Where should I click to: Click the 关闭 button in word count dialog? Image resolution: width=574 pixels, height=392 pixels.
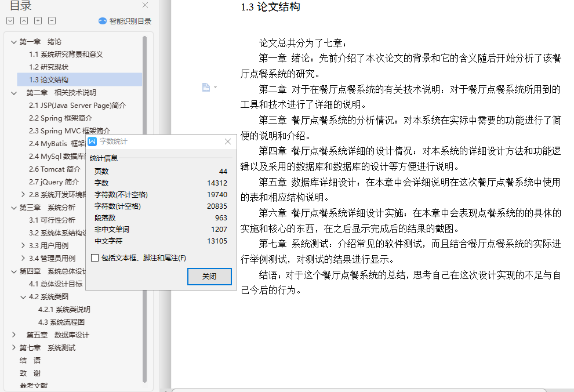(x=209, y=277)
